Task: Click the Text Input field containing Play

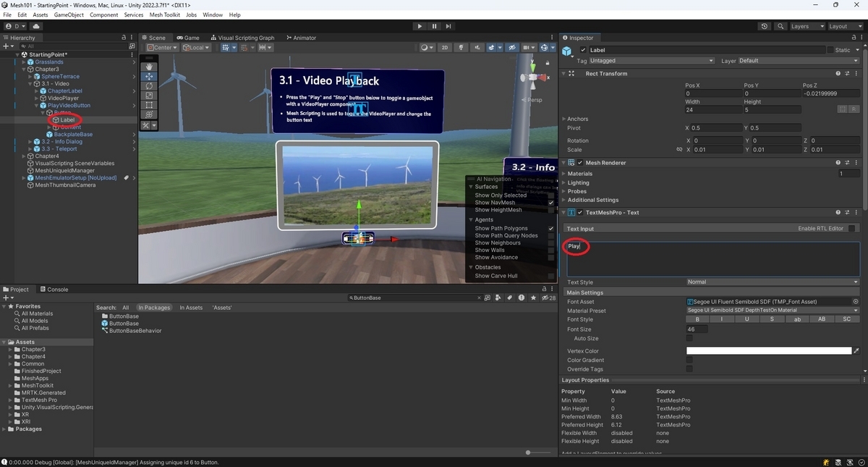Action: [x=713, y=258]
